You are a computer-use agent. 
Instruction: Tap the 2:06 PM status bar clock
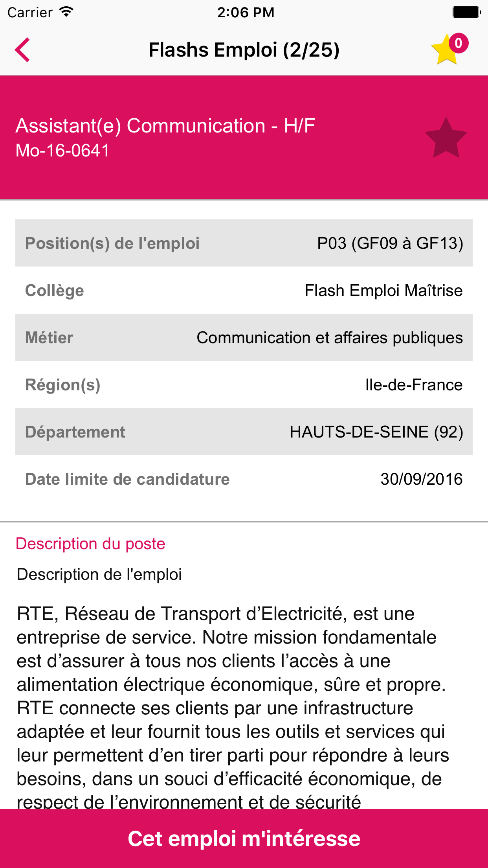(x=246, y=12)
